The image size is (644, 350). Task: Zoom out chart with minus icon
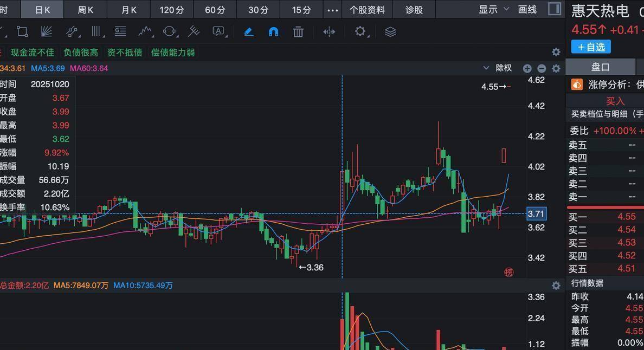pos(542,68)
